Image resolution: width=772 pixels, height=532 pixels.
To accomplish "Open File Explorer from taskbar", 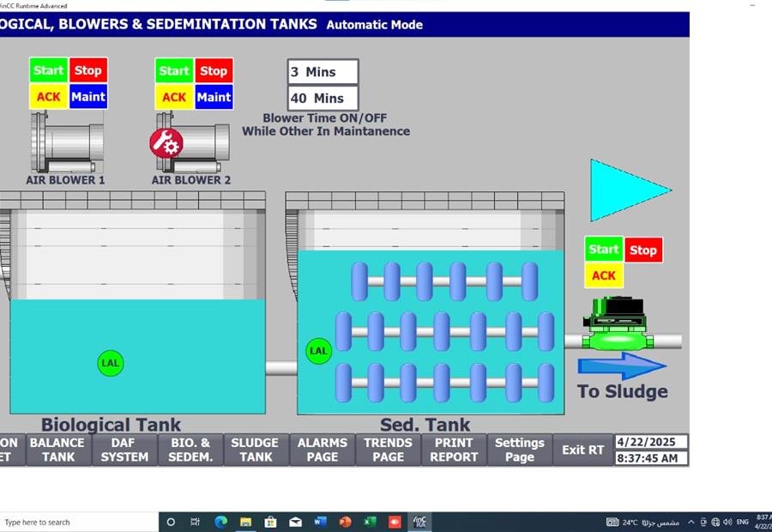I will pyautogui.click(x=245, y=523).
